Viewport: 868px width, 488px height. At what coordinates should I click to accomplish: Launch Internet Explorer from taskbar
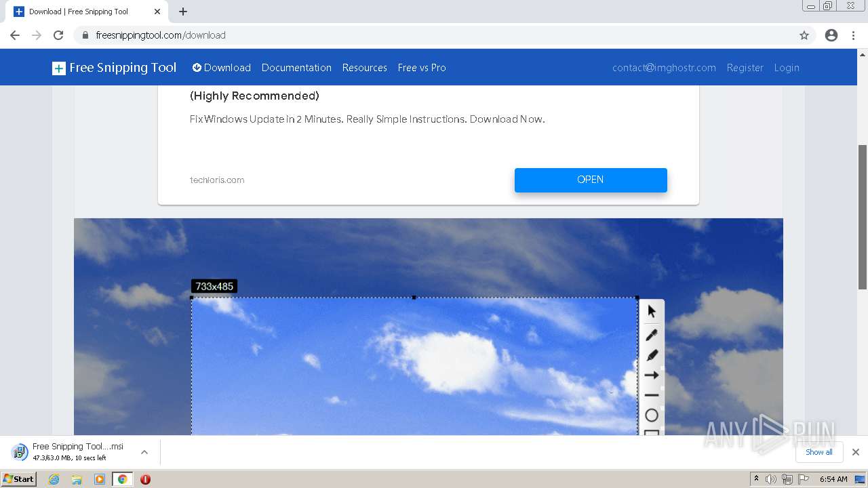54,479
